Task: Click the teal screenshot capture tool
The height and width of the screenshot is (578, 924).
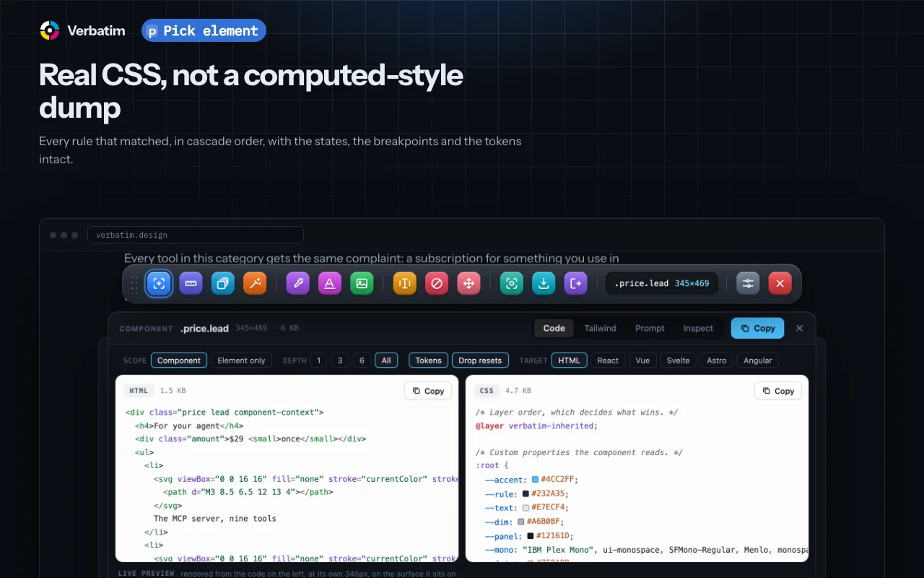Action: pyautogui.click(x=512, y=283)
